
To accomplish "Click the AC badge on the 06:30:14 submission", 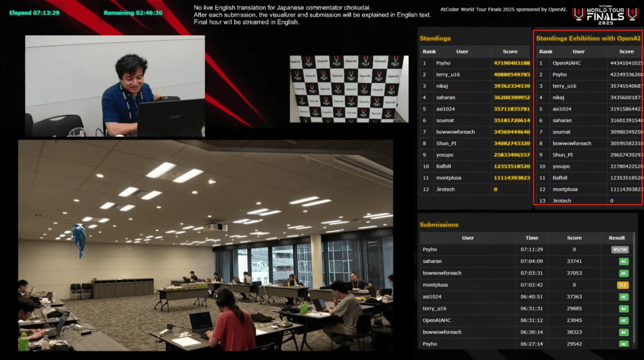I will [x=624, y=332].
